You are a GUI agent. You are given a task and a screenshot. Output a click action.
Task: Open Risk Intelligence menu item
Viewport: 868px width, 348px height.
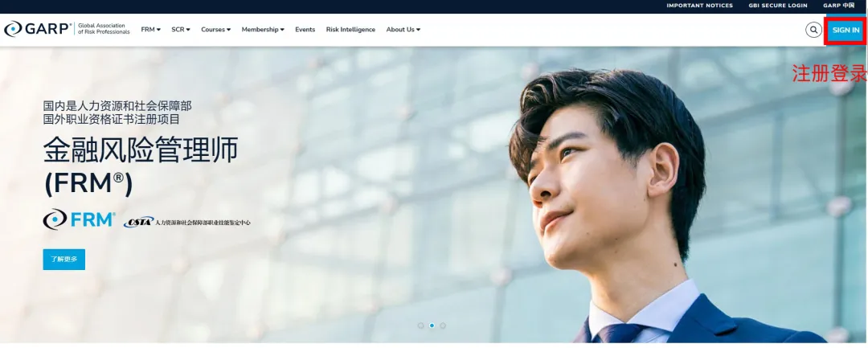click(350, 30)
